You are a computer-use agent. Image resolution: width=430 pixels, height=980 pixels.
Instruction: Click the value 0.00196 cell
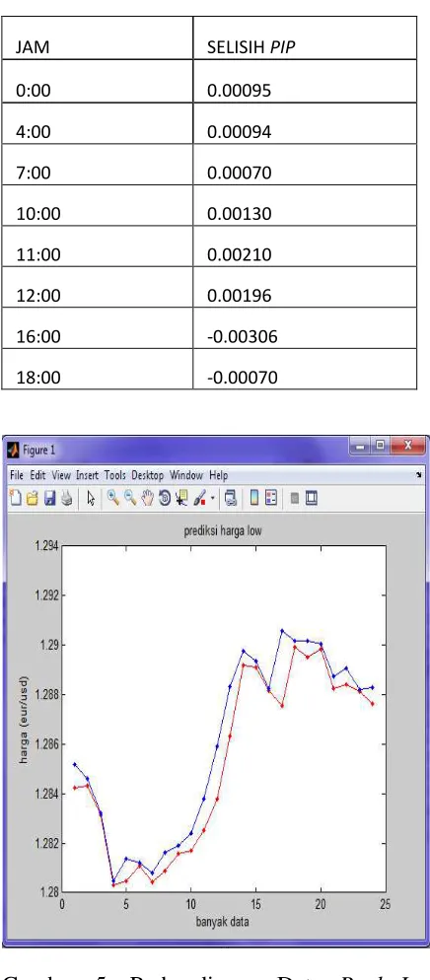(305, 287)
